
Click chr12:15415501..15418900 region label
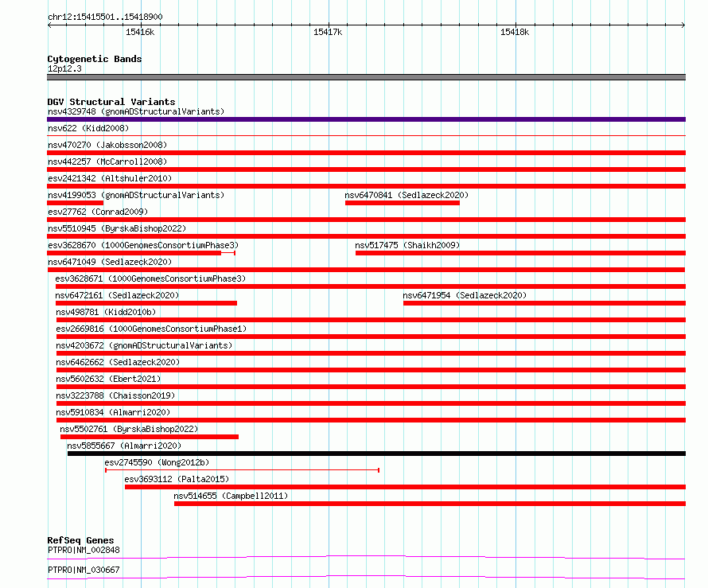(x=105, y=17)
